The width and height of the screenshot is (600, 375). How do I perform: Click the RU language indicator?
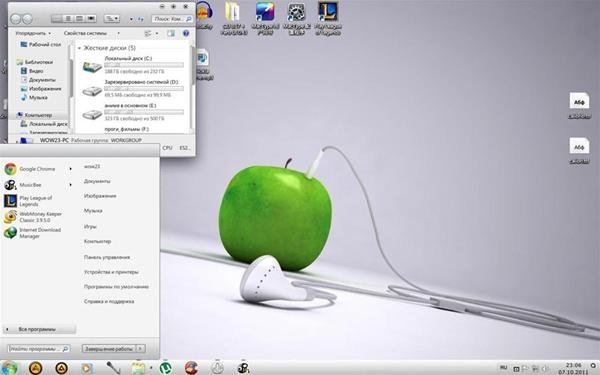click(x=504, y=368)
